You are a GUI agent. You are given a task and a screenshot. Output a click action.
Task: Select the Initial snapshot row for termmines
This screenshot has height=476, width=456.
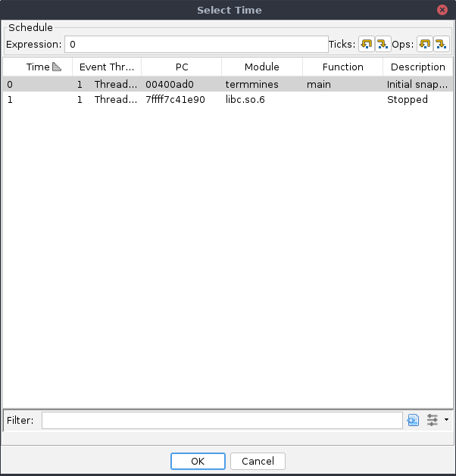[227, 85]
